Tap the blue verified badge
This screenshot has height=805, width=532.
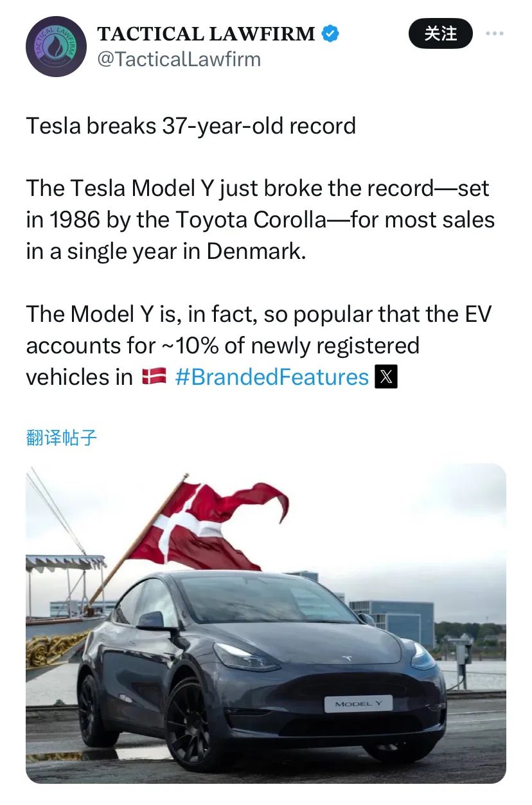click(x=330, y=34)
